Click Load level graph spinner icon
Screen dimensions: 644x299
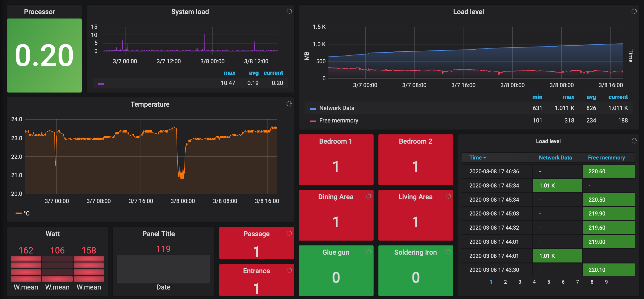[x=634, y=11]
